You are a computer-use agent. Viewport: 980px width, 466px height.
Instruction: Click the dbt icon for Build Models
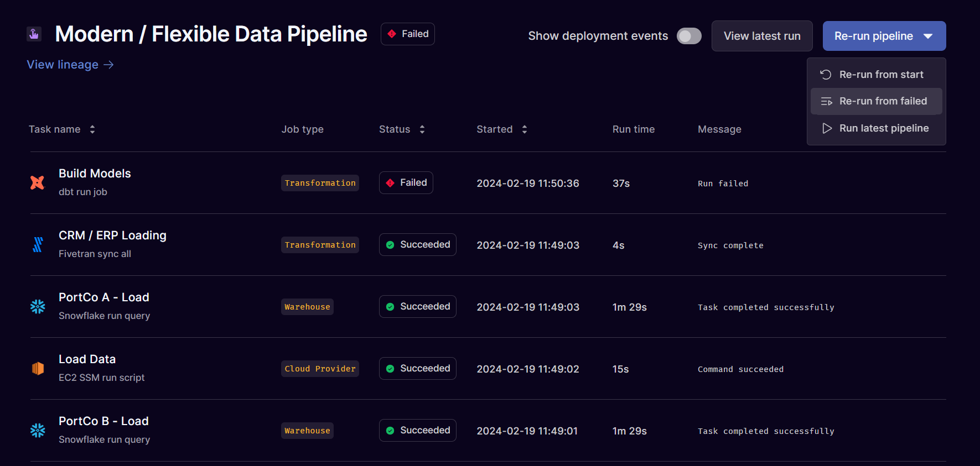(37, 182)
